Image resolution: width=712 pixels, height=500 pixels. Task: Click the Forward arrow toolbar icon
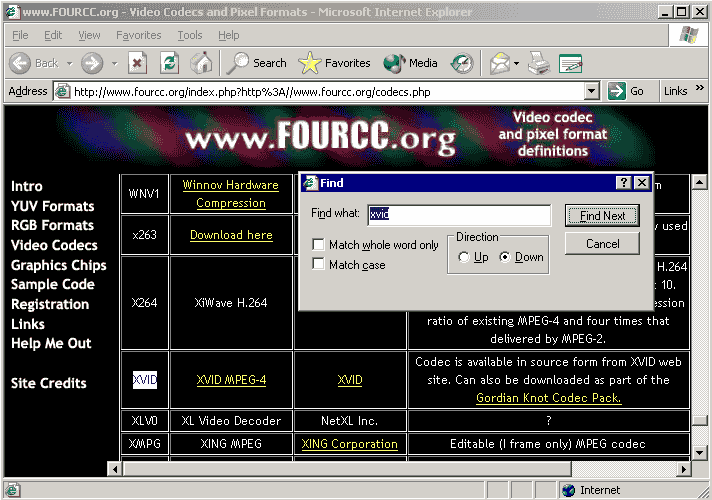[92, 63]
